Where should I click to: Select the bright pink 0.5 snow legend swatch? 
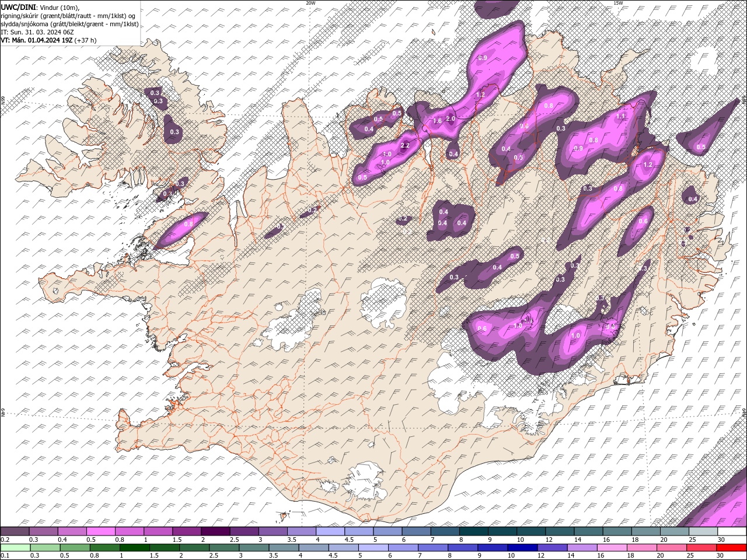(101, 531)
